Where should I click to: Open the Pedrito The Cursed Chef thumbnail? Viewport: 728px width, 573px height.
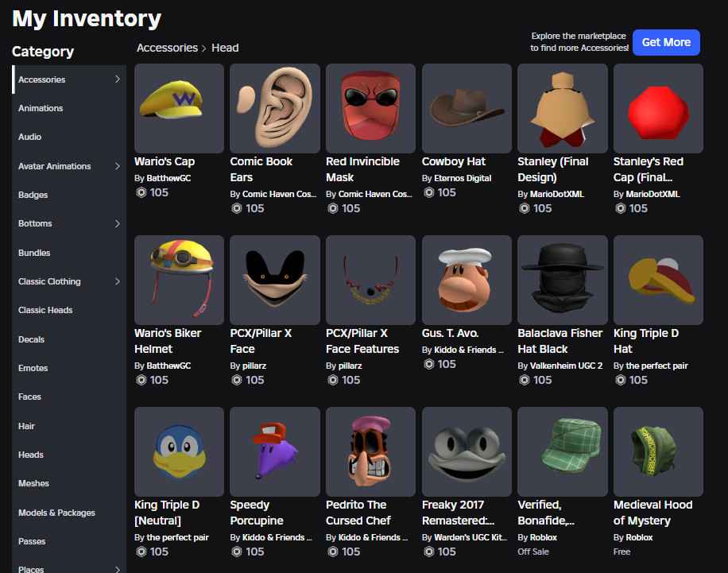pos(370,452)
